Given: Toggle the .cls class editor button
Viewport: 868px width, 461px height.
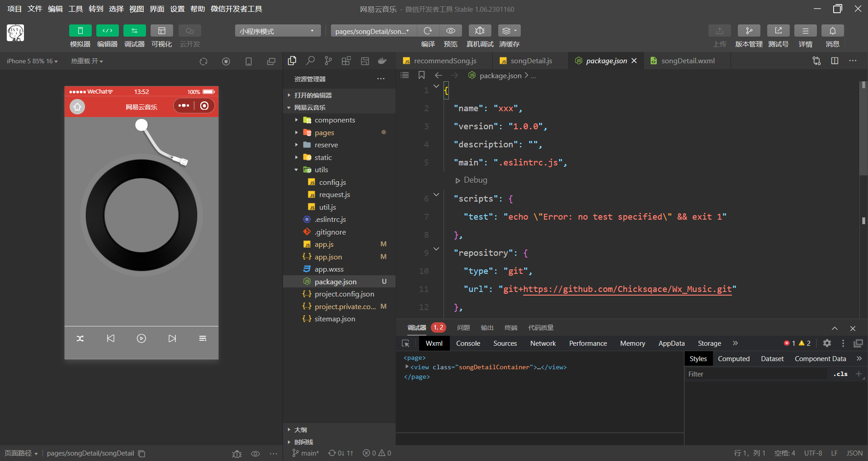Looking at the screenshot, I should (840, 374).
